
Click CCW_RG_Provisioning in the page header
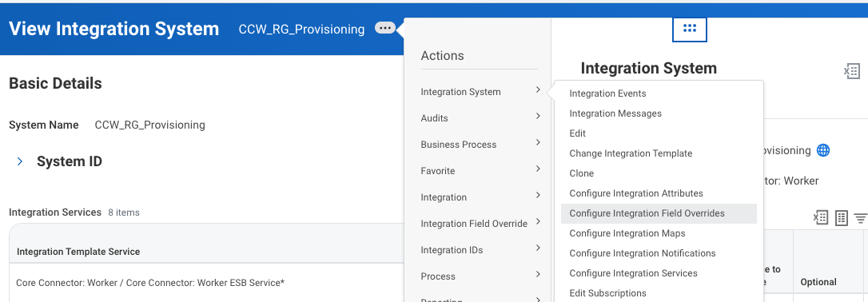(301, 30)
